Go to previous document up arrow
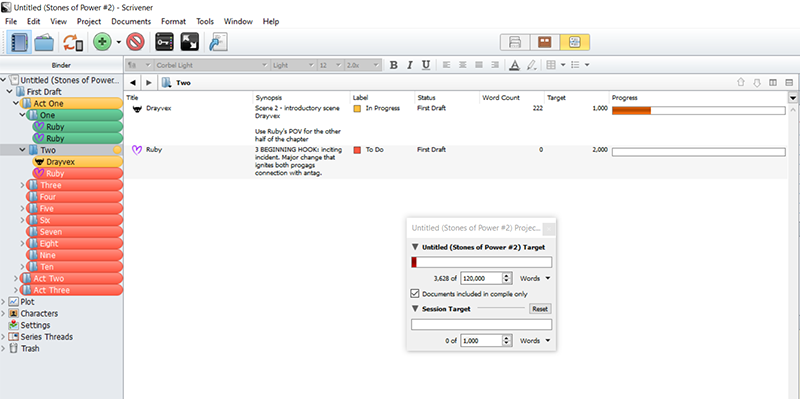The height and width of the screenshot is (399, 800). point(741,83)
